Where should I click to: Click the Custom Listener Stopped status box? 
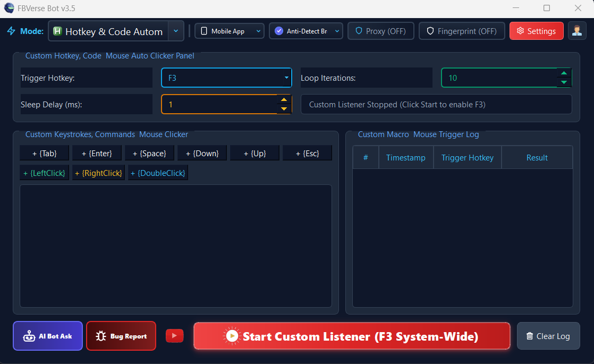[x=436, y=104]
